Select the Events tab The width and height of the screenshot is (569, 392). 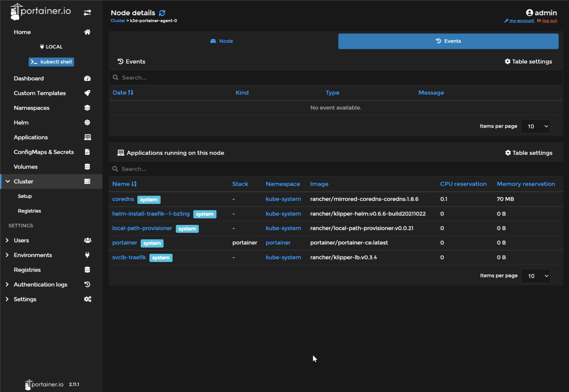click(448, 41)
